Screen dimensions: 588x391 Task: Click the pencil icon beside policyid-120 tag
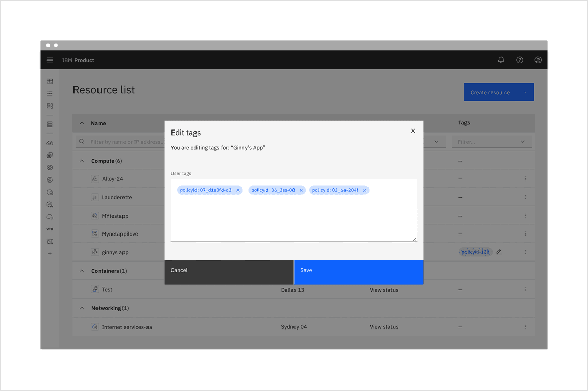[x=499, y=251]
